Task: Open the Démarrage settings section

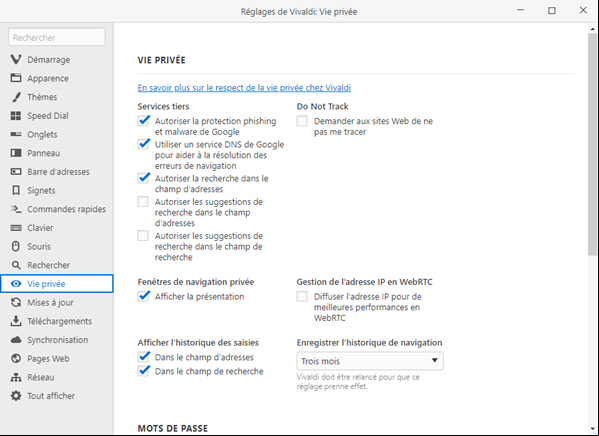Action: 57,60
